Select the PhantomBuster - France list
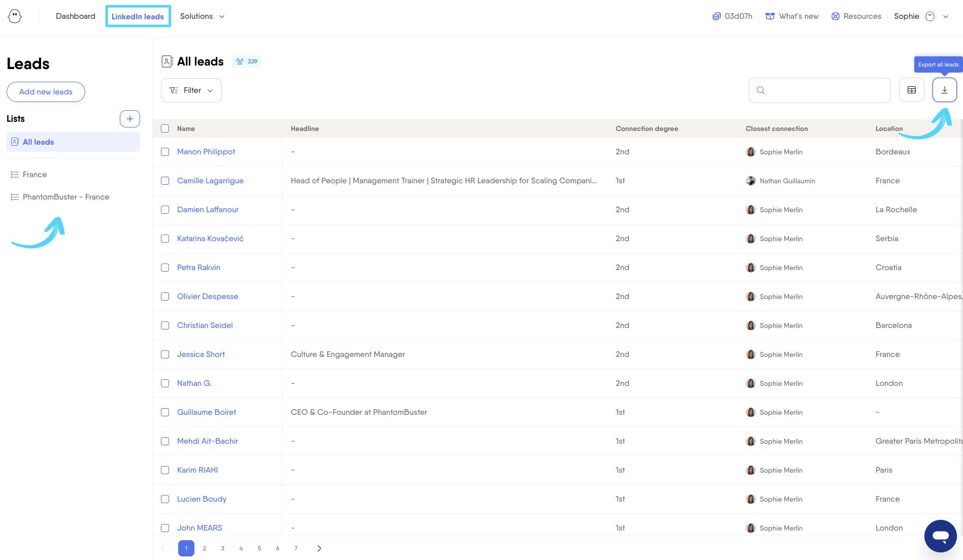Image resolution: width=963 pixels, height=560 pixels. tap(66, 197)
